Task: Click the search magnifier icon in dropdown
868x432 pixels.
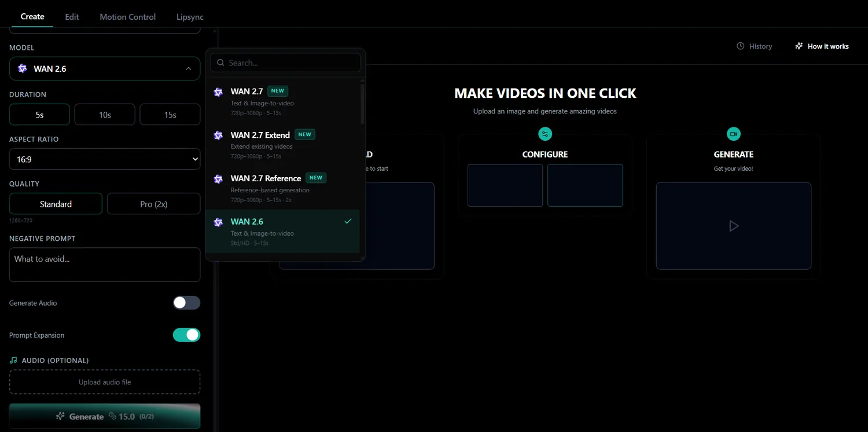Action: point(220,63)
